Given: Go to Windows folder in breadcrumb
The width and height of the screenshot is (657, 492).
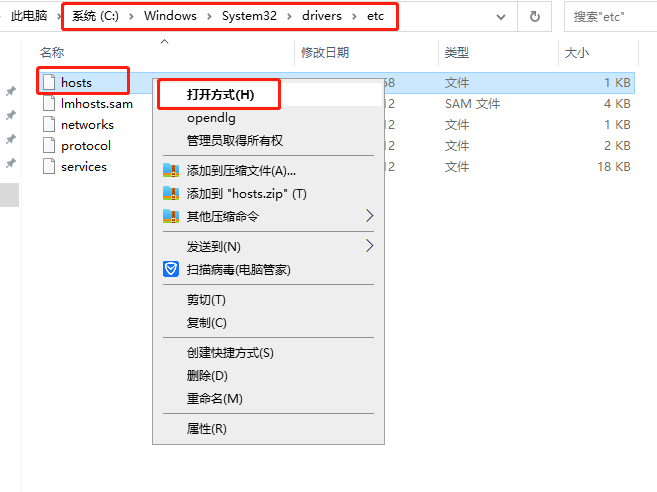Looking at the screenshot, I should [x=170, y=16].
